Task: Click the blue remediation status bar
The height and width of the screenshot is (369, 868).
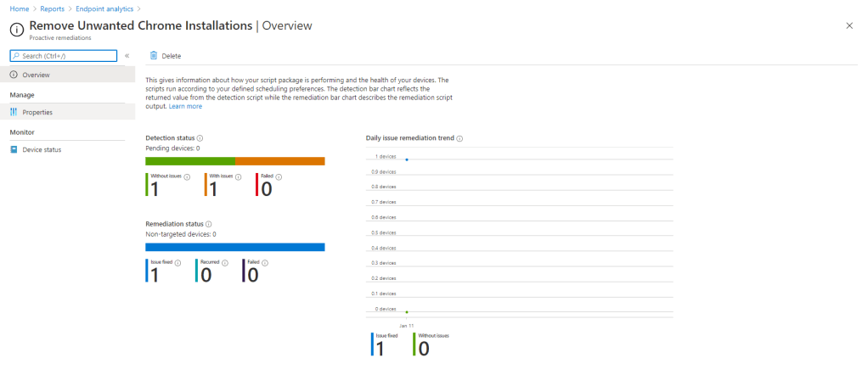Action: point(234,247)
